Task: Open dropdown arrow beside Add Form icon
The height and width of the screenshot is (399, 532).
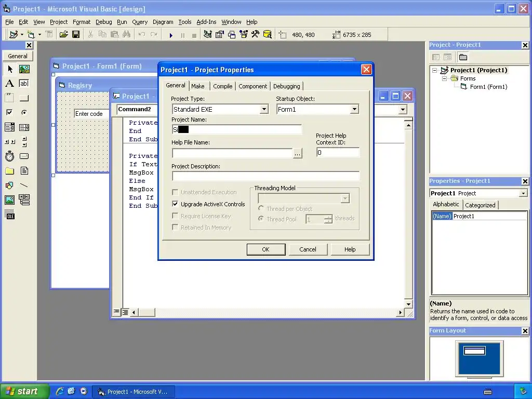Action: pyautogui.click(x=39, y=34)
